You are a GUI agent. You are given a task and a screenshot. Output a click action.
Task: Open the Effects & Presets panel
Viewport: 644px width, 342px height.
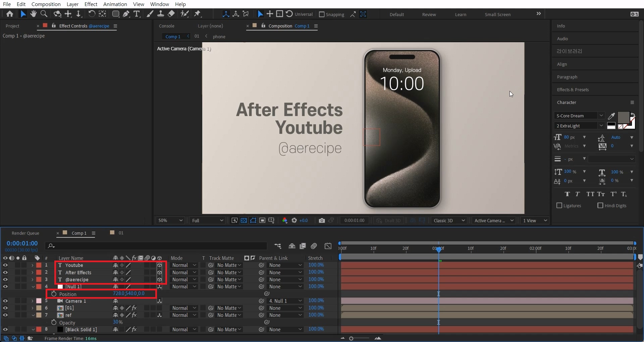point(573,90)
